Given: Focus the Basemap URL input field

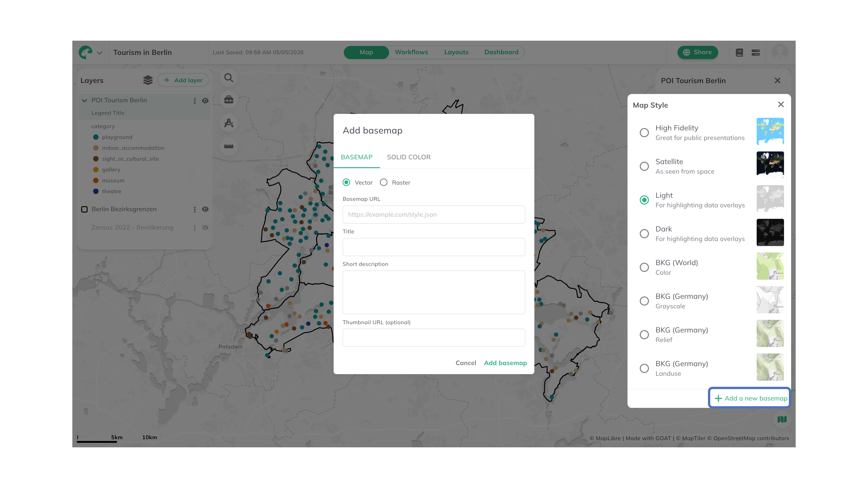Looking at the screenshot, I should pyautogui.click(x=434, y=215).
